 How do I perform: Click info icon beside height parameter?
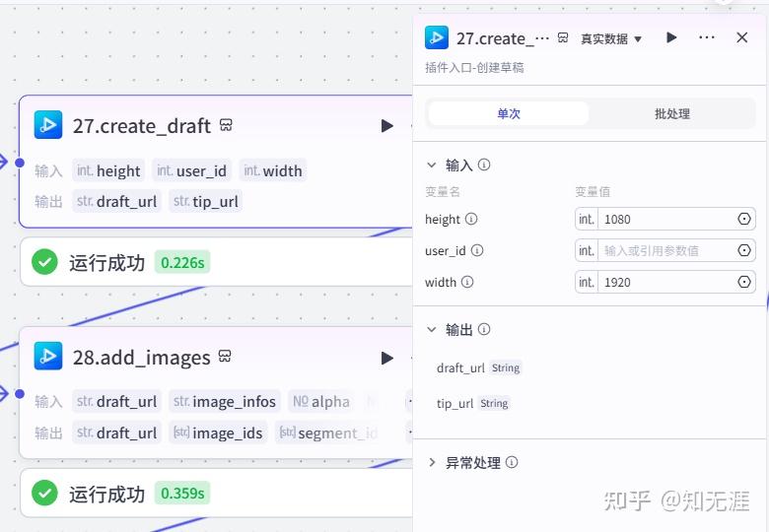(x=471, y=219)
